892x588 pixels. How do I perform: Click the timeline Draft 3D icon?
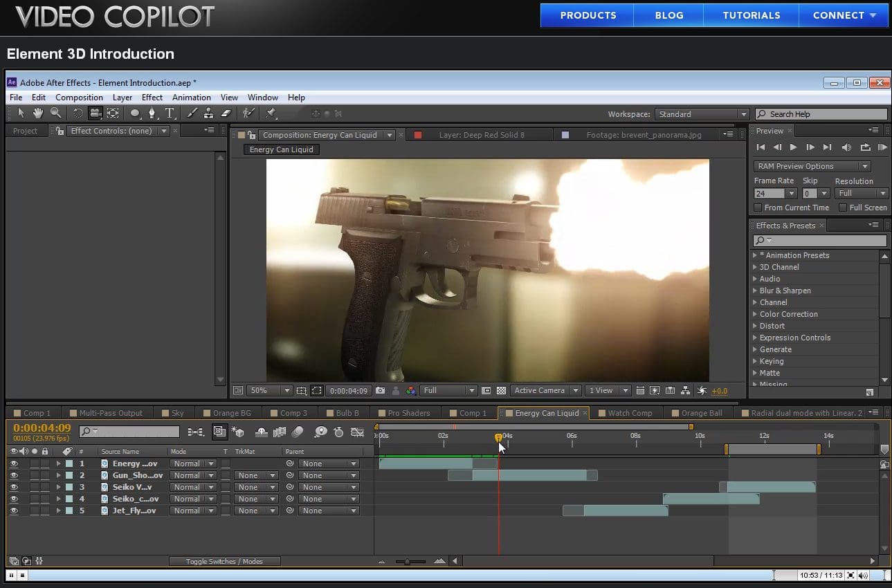click(x=239, y=432)
